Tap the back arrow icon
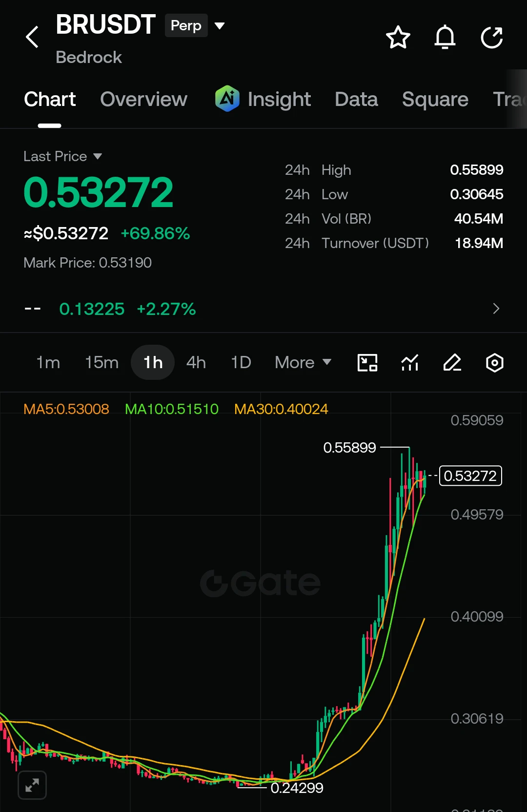The width and height of the screenshot is (527, 812). point(32,37)
